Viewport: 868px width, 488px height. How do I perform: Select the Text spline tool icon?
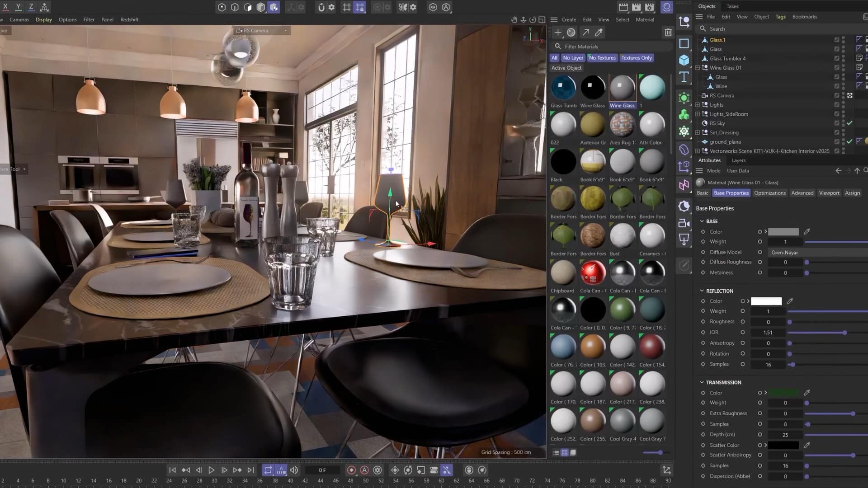point(684,77)
